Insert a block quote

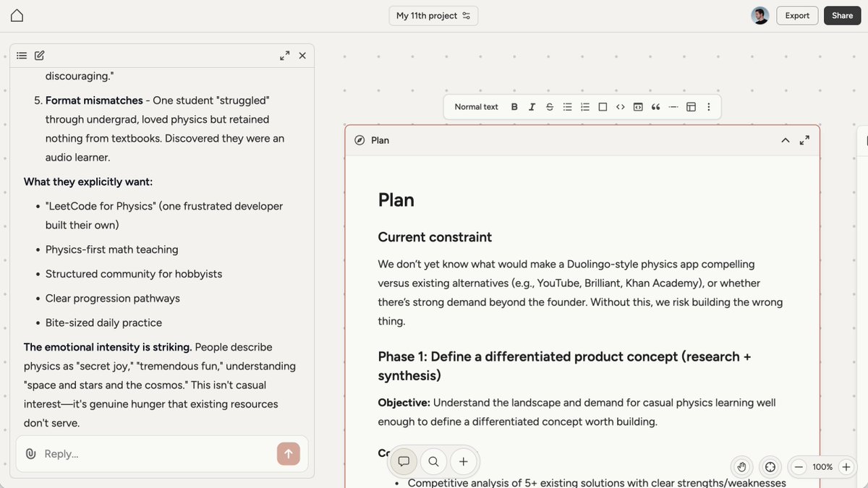pos(655,107)
